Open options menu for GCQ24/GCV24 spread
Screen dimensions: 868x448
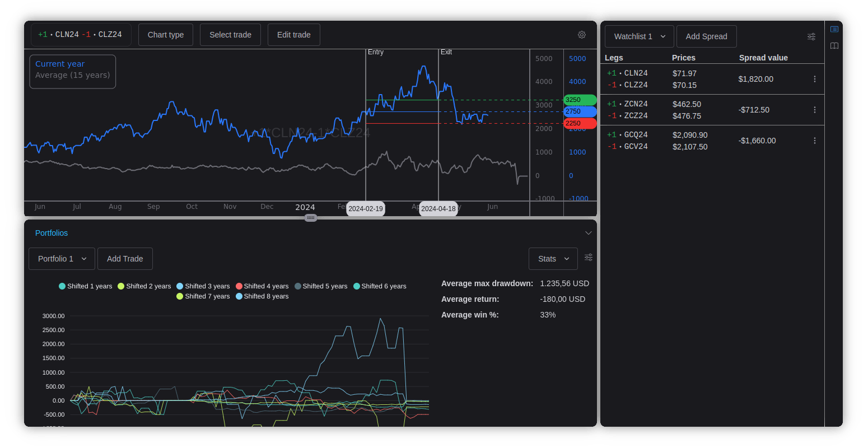pos(815,141)
